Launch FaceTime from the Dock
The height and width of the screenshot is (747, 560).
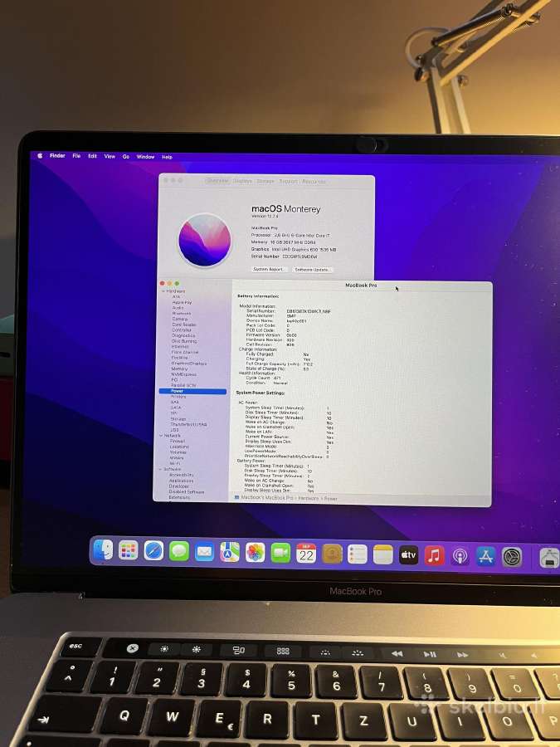pos(280,553)
